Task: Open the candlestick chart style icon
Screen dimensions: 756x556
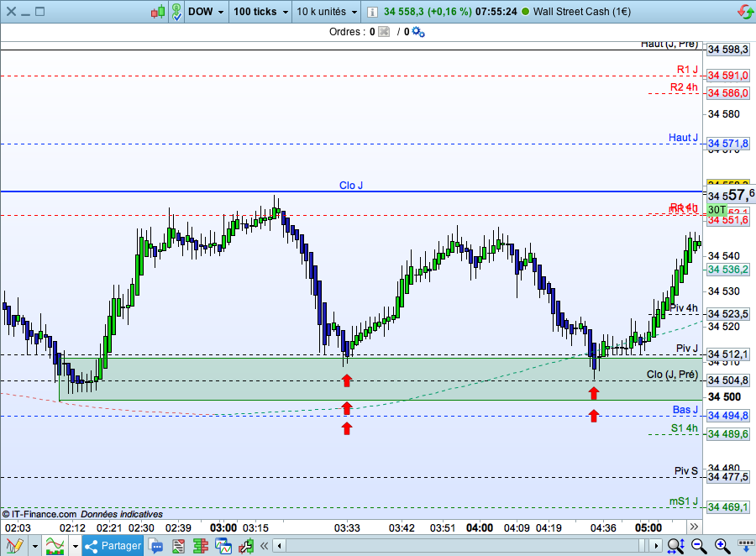Action: [158, 12]
